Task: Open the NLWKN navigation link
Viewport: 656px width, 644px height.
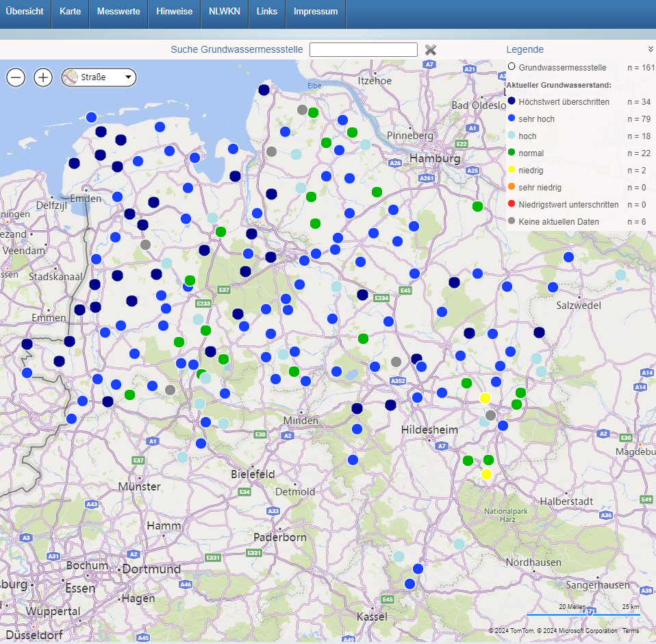Action: click(x=224, y=12)
